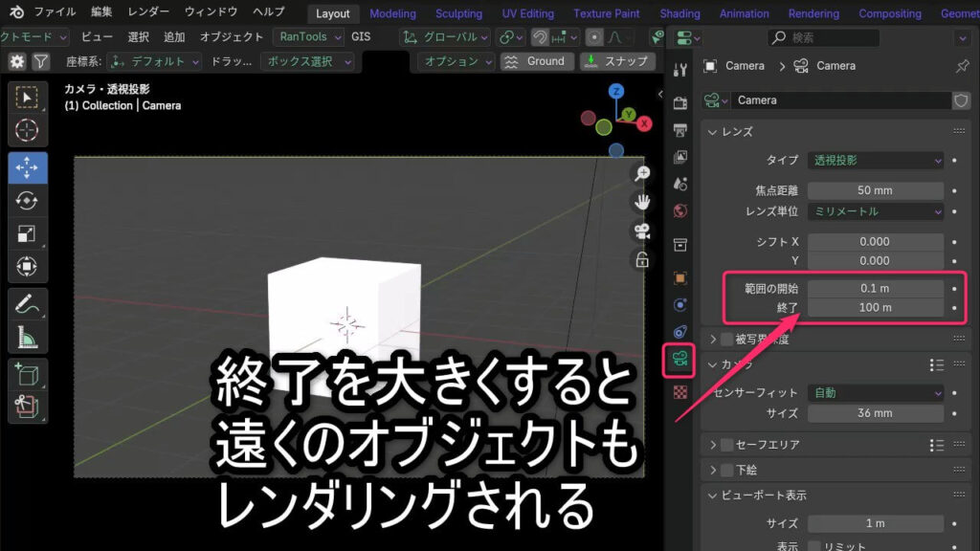Click the zoom view magnifier icon
This screenshot has height=551, width=980.
click(642, 173)
